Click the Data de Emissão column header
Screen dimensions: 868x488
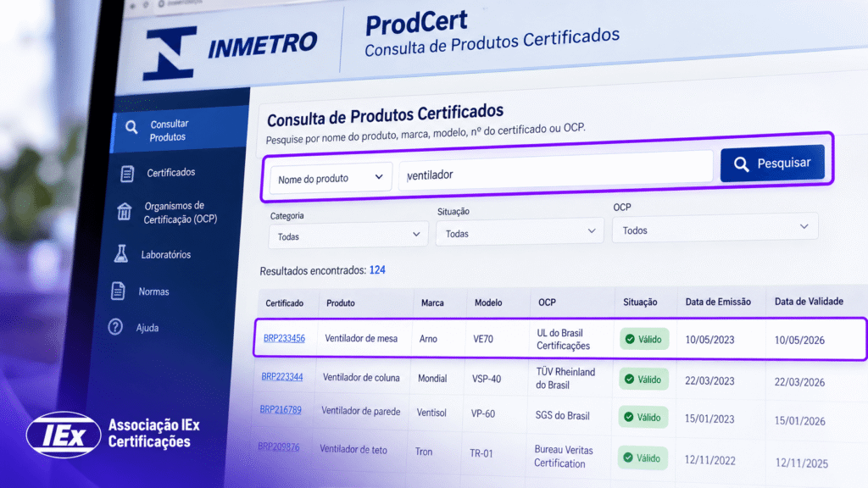pyautogui.click(x=718, y=302)
